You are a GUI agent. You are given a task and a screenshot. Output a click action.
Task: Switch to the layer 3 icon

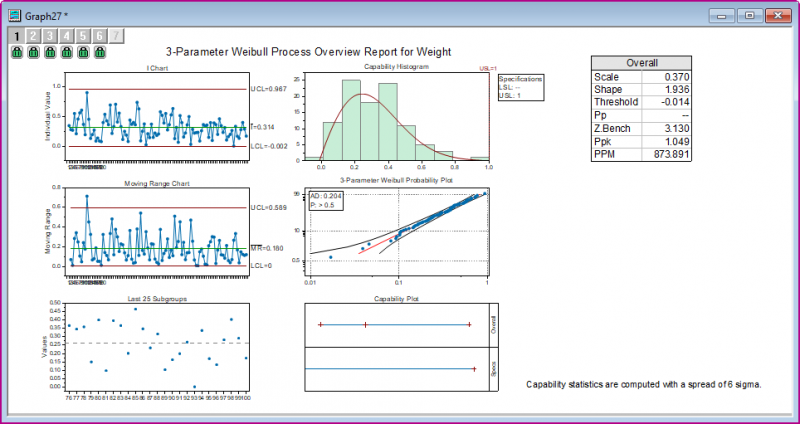pos(50,36)
